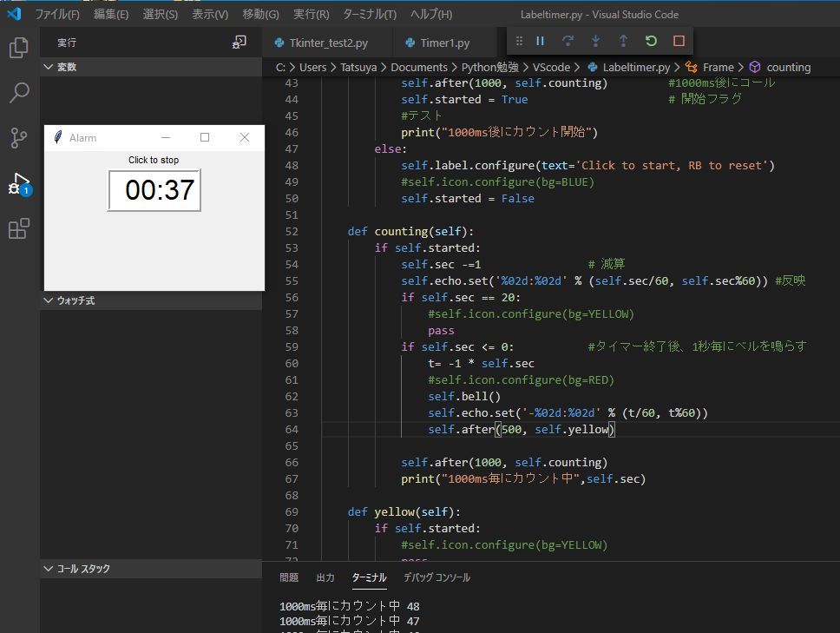The width and height of the screenshot is (840, 633).
Task: Open the 編集(E) menu
Action: (111, 15)
